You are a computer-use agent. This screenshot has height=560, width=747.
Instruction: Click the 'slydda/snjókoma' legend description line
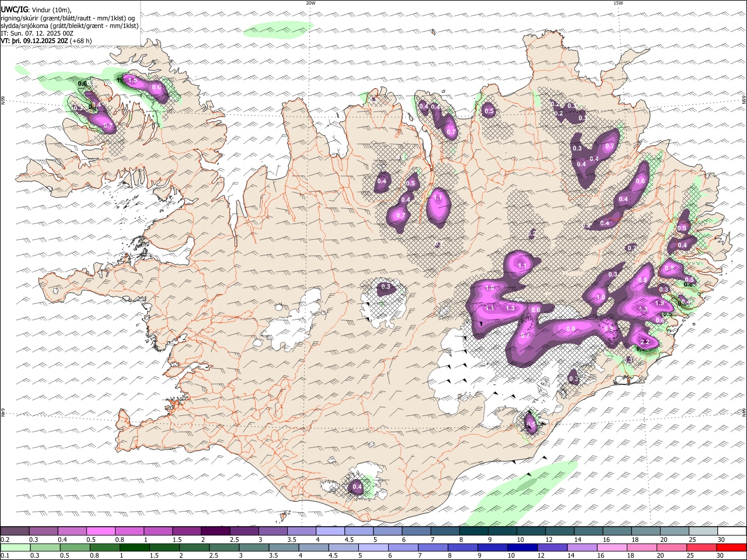(69, 26)
